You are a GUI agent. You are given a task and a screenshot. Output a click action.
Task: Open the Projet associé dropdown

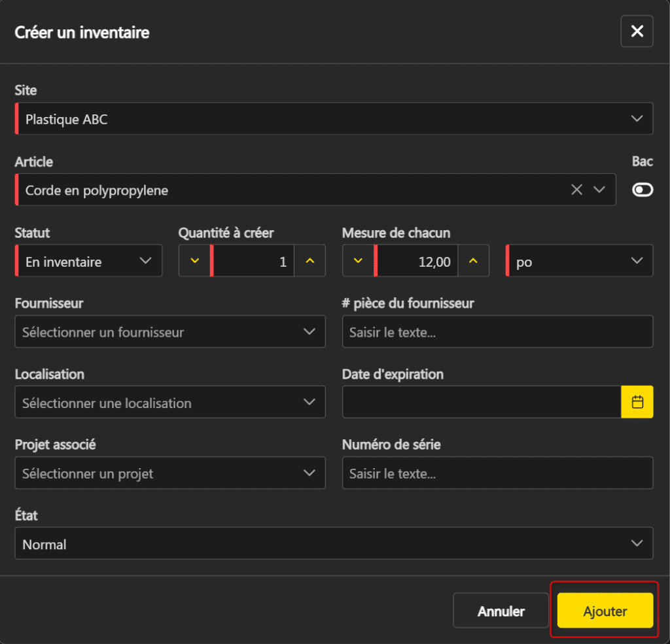click(x=169, y=473)
